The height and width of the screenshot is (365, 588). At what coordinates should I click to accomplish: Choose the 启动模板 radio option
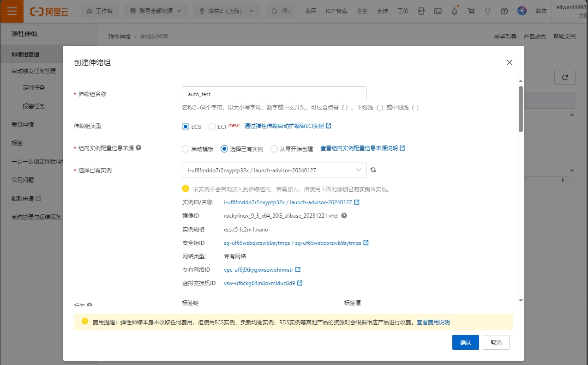coord(186,149)
